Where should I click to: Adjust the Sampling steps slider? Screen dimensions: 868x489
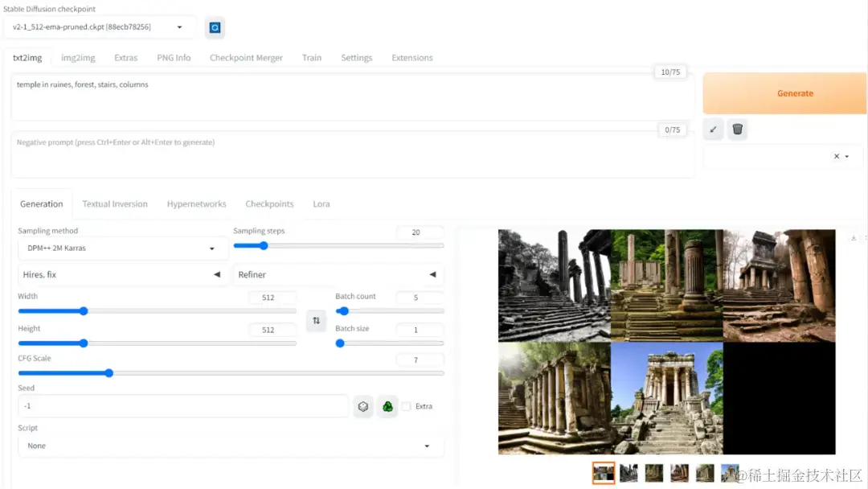tap(338, 245)
